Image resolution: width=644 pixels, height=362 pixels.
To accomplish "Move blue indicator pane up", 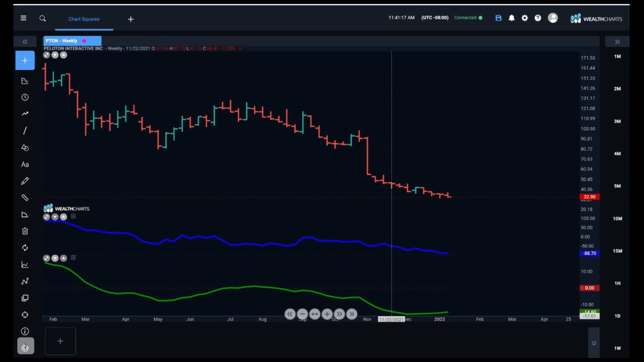I will coord(63,217).
